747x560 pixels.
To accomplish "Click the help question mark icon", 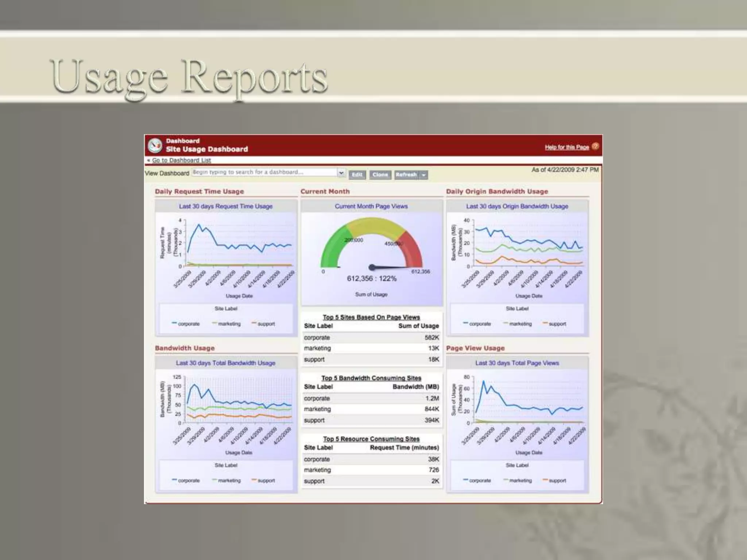I will coord(595,147).
